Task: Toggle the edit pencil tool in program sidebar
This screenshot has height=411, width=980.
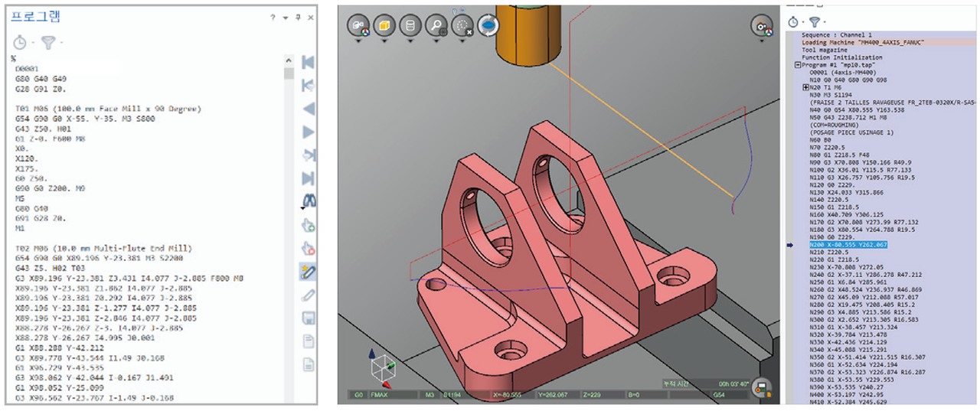Action: coord(309,271)
